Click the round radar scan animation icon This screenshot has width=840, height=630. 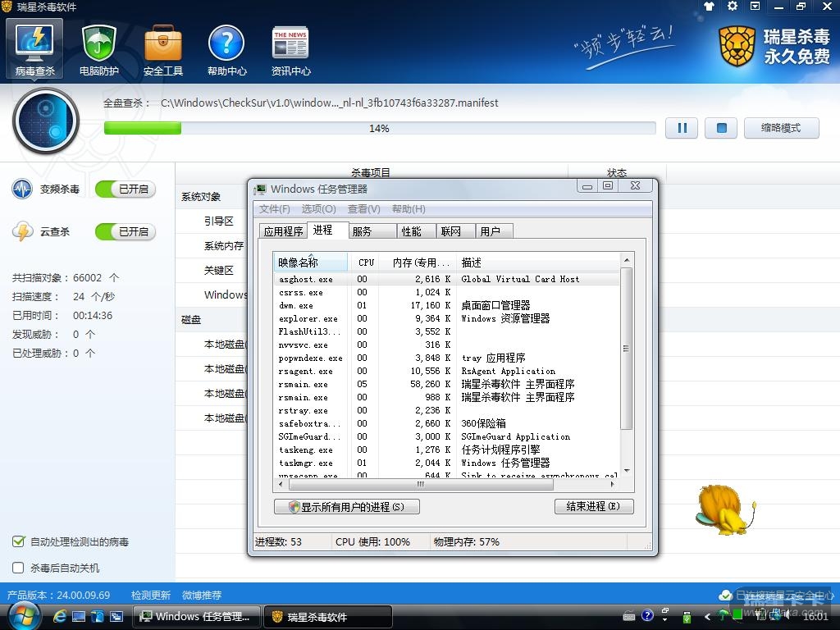[x=46, y=121]
